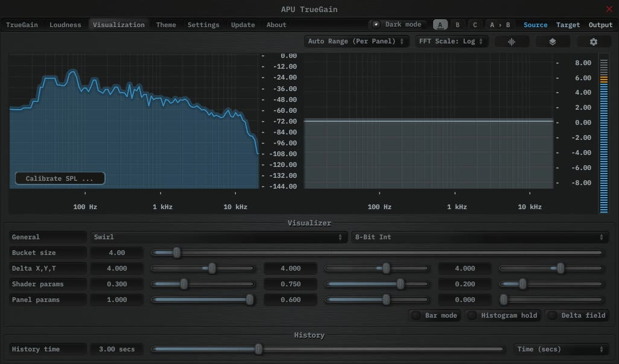Click the General label
The height and width of the screenshot is (364, 619).
coord(48,237)
